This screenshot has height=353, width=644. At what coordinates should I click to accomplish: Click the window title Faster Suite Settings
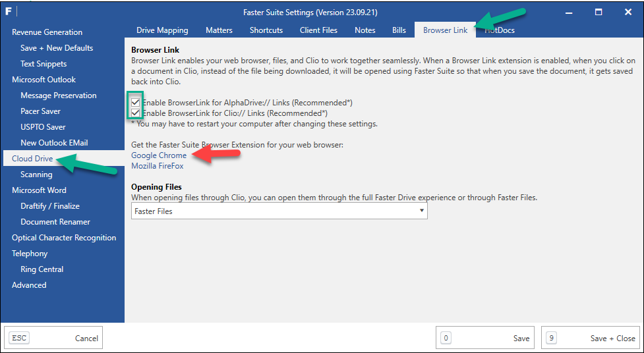(x=310, y=13)
